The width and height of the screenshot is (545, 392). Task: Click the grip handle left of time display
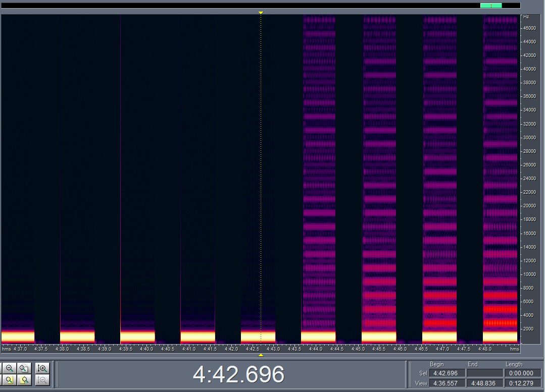coord(57,374)
